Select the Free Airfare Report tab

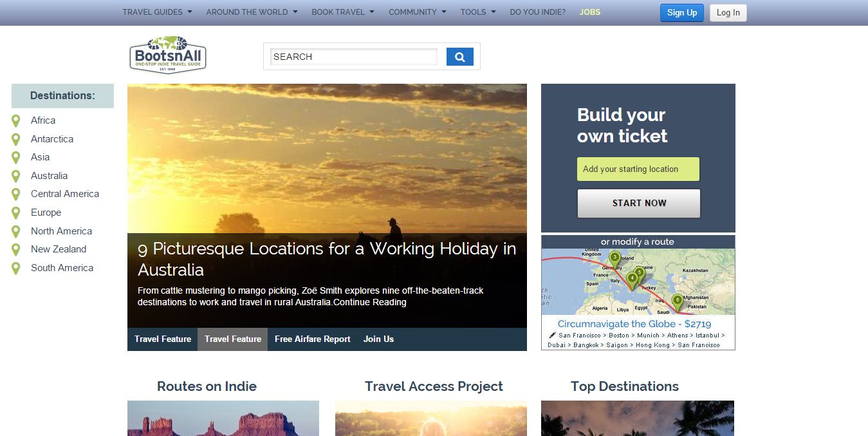(x=313, y=339)
